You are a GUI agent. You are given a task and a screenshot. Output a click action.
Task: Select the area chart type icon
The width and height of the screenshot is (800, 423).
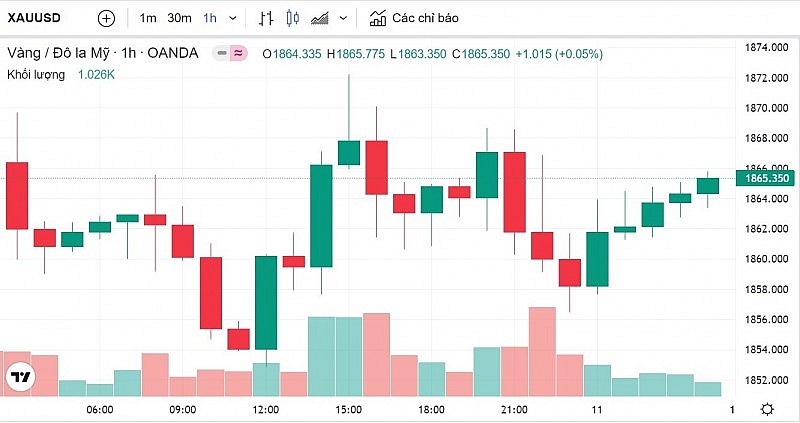[320, 18]
